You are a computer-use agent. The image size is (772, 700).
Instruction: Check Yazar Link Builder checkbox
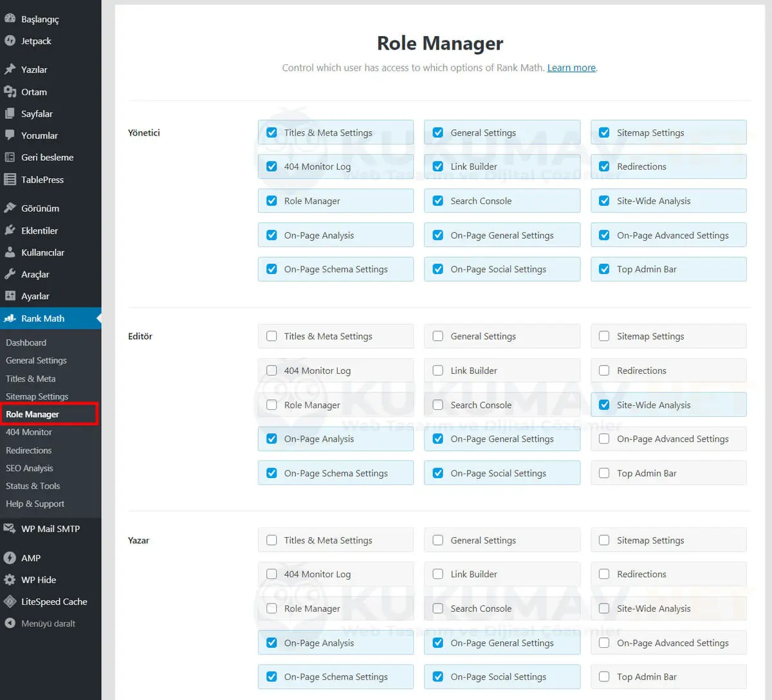[x=438, y=574]
